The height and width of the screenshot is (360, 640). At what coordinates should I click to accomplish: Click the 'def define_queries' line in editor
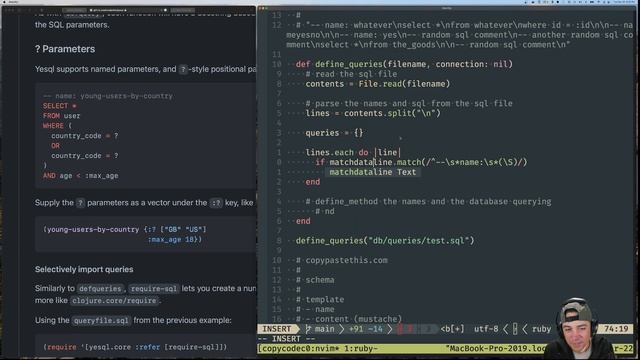click(404, 64)
